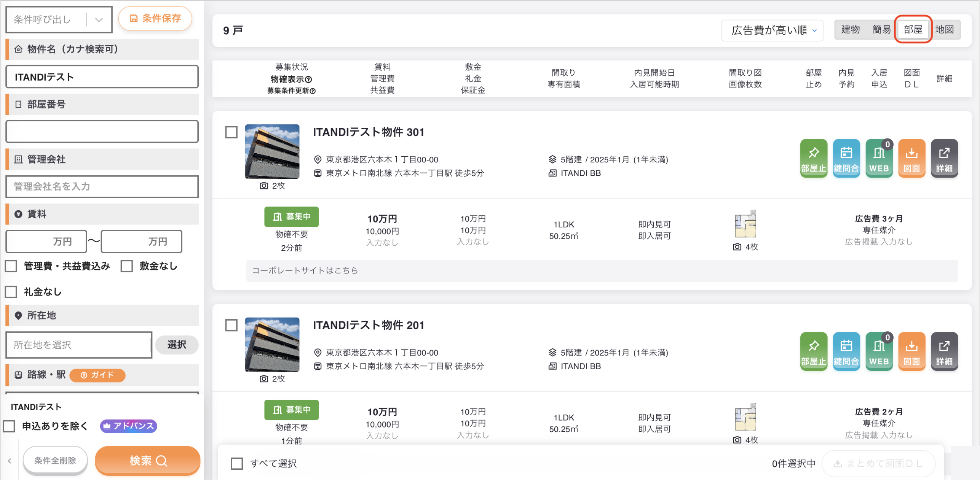Collapse the search sidebar chevron
The width and height of the screenshot is (980, 480).
tap(10, 461)
